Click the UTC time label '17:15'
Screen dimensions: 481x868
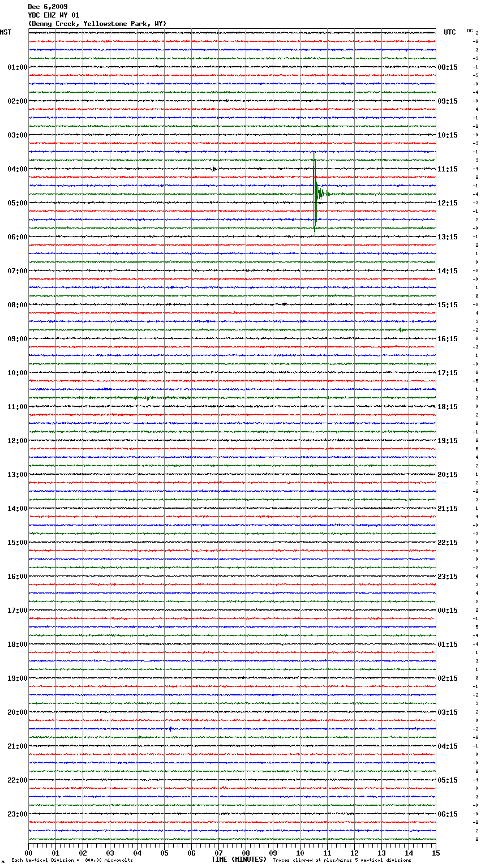click(x=448, y=373)
